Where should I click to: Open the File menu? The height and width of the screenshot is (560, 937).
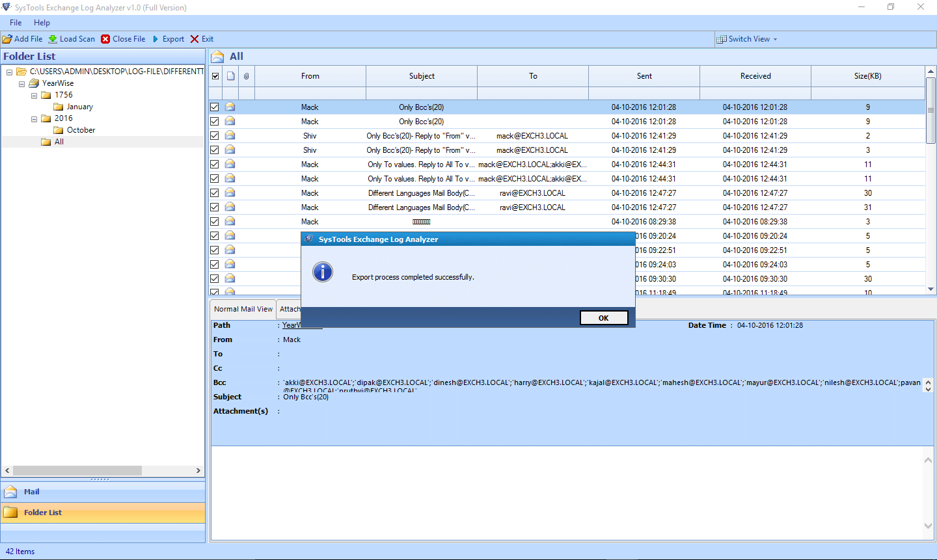[x=16, y=23]
